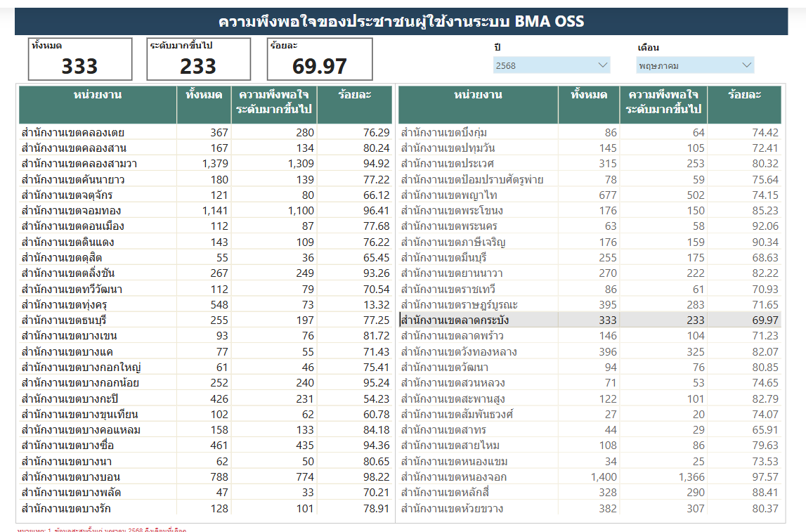
Task: Select the row สำนักงานเขตคลองสาน
Action: 206,148
